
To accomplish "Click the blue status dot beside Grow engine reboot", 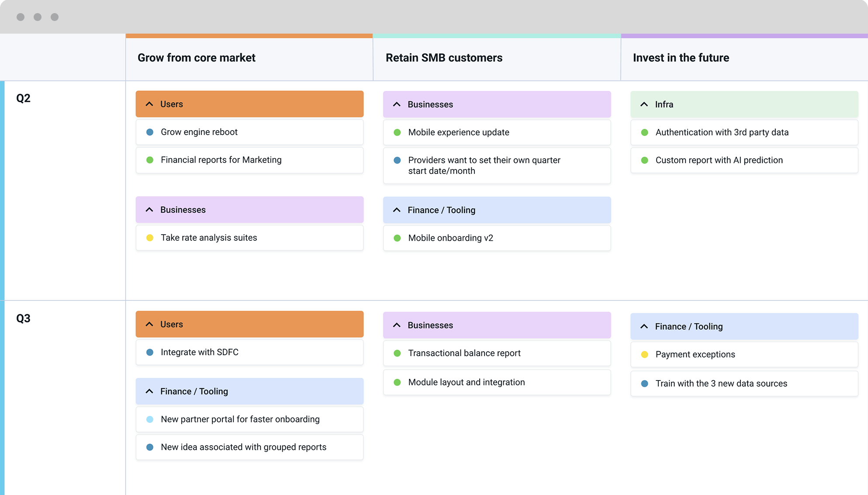I will tap(150, 132).
